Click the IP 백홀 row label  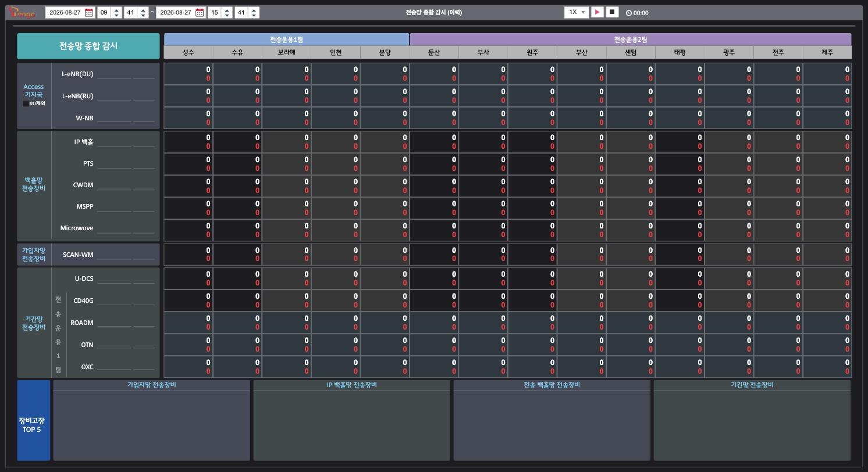point(84,142)
